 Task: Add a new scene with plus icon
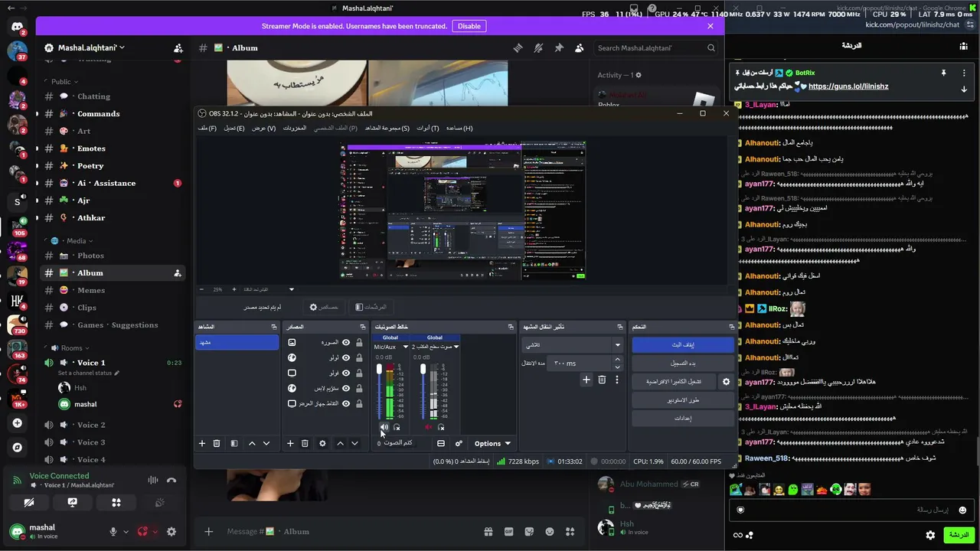[x=202, y=443]
